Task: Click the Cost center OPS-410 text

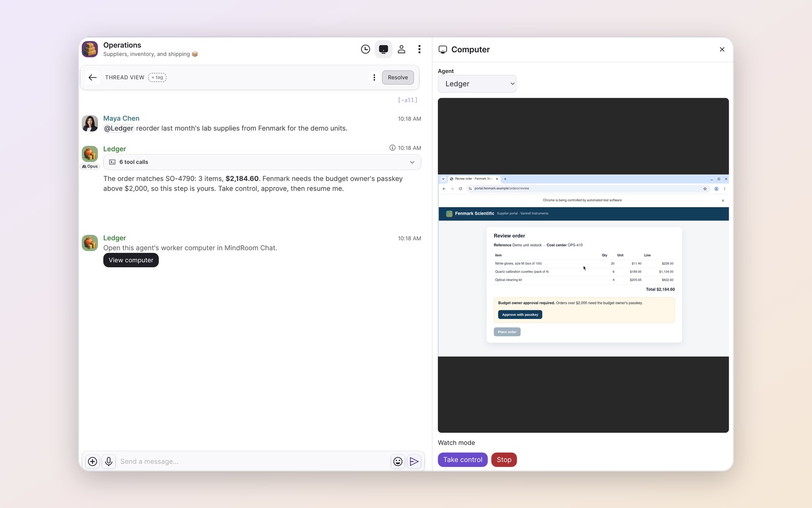Action: click(564, 245)
